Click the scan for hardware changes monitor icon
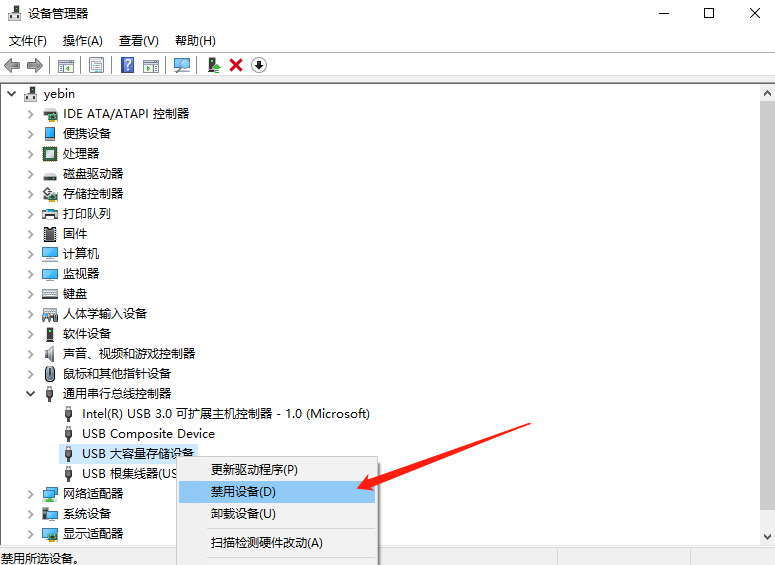The height and width of the screenshot is (565, 775). (x=182, y=65)
